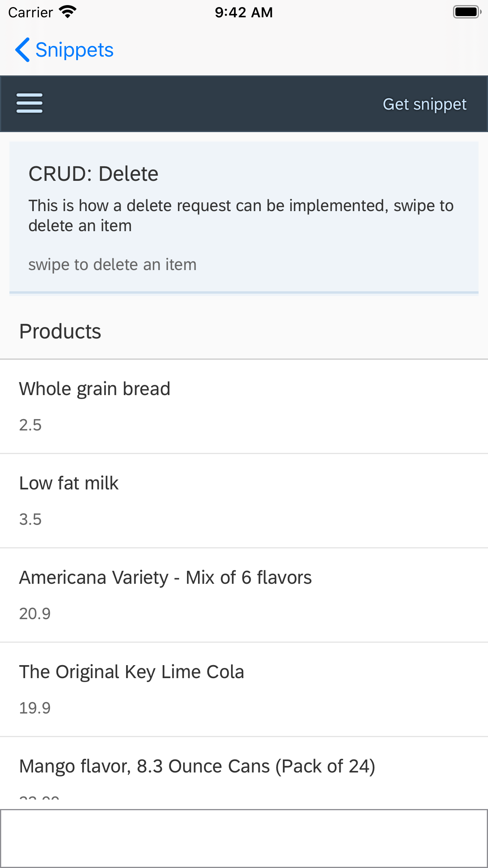Viewport: 488px width, 868px height.
Task: Open the hamburger menu icon
Action: [29, 103]
